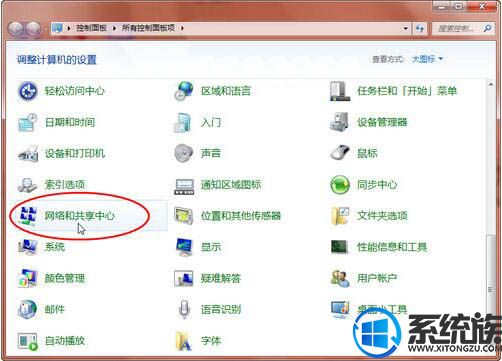Open the 语音识别 microphone icon
This screenshot has width=502, height=361.
(x=184, y=309)
